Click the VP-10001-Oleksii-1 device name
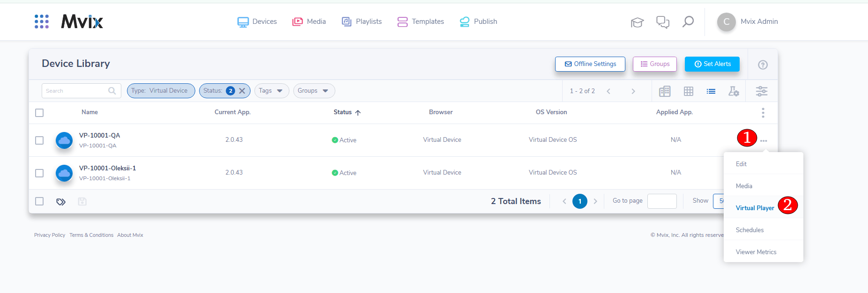 point(107,168)
